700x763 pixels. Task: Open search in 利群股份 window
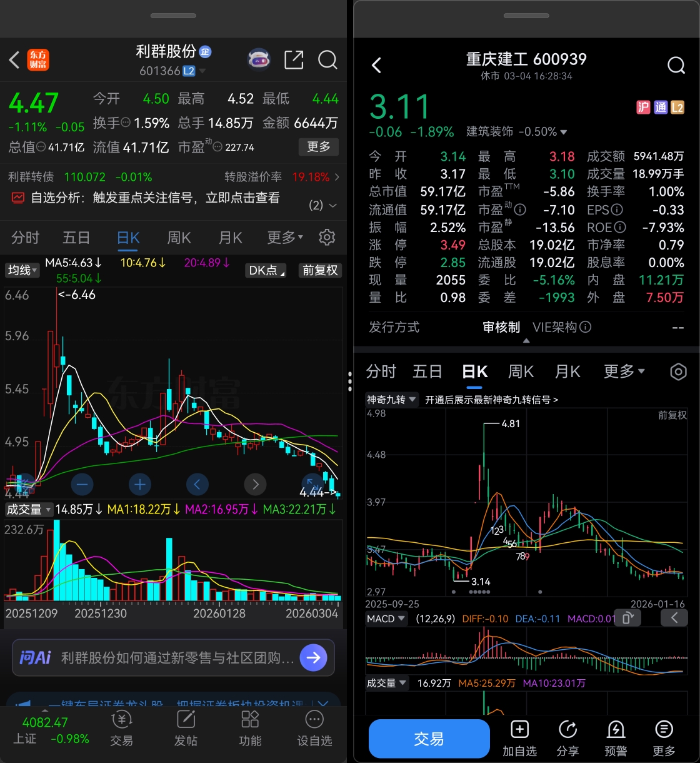pyautogui.click(x=327, y=59)
